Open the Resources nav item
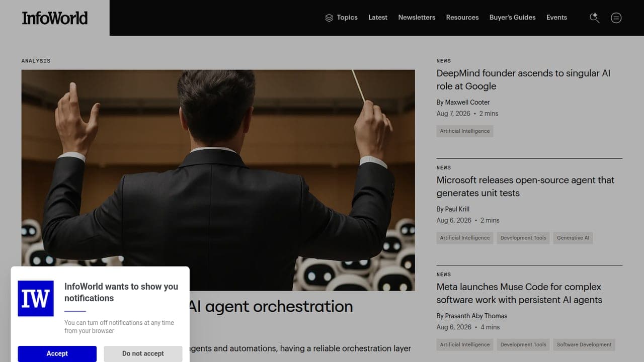The height and width of the screenshot is (362, 644). point(462,18)
